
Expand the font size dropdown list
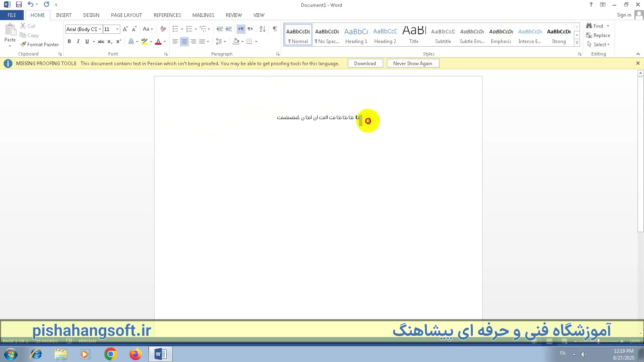(x=117, y=29)
